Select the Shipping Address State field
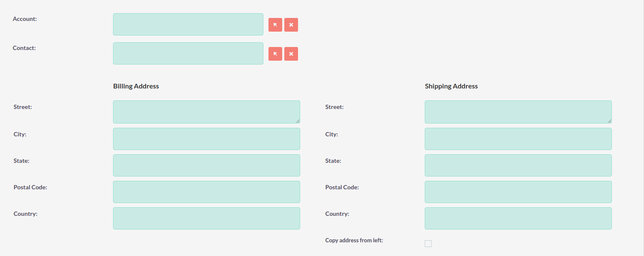644x256 pixels. (518, 165)
